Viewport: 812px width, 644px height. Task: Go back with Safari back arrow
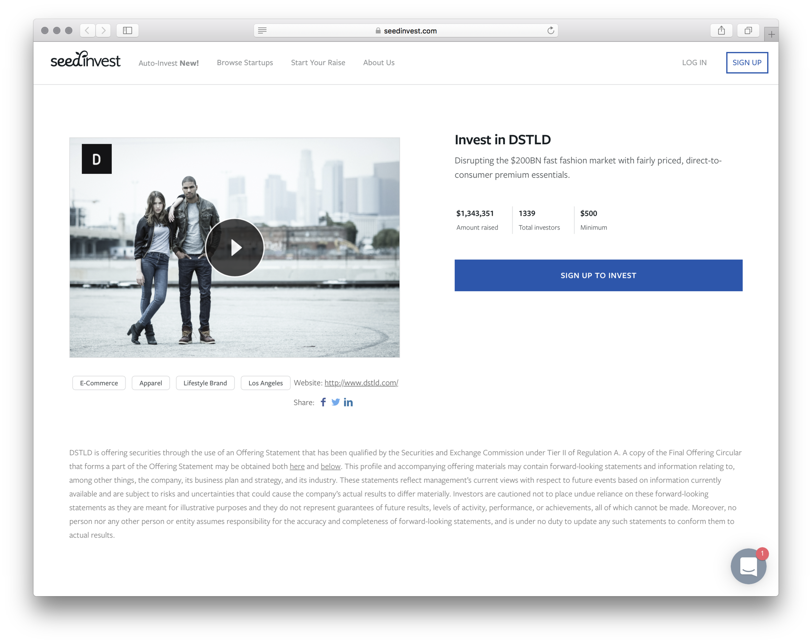(87, 31)
